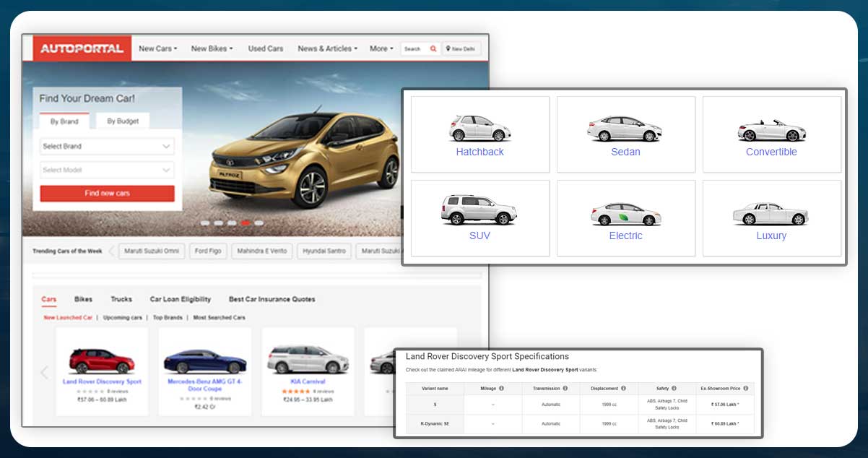The image size is (868, 458).
Task: Open the Most Searched Cars link
Action: point(219,317)
